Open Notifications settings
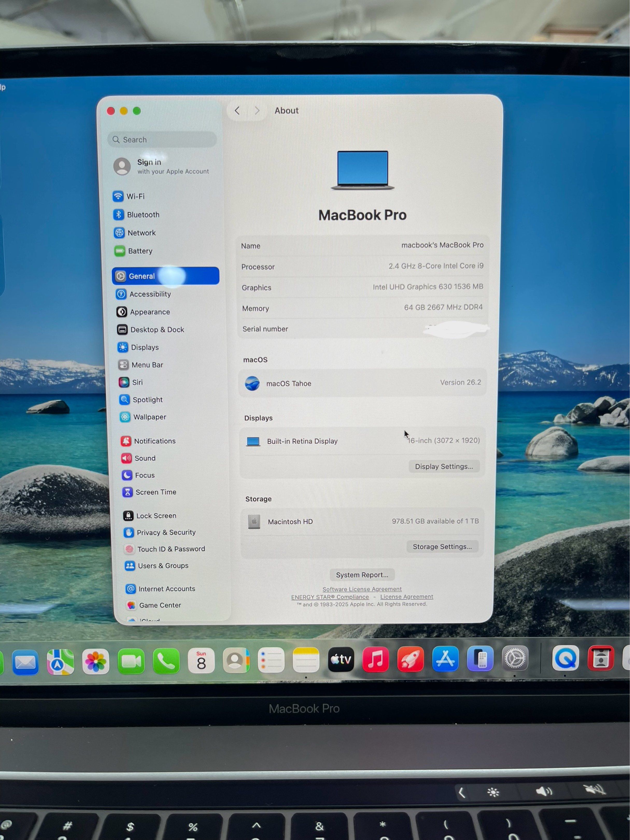Screen dimensions: 630x840 coord(148,441)
